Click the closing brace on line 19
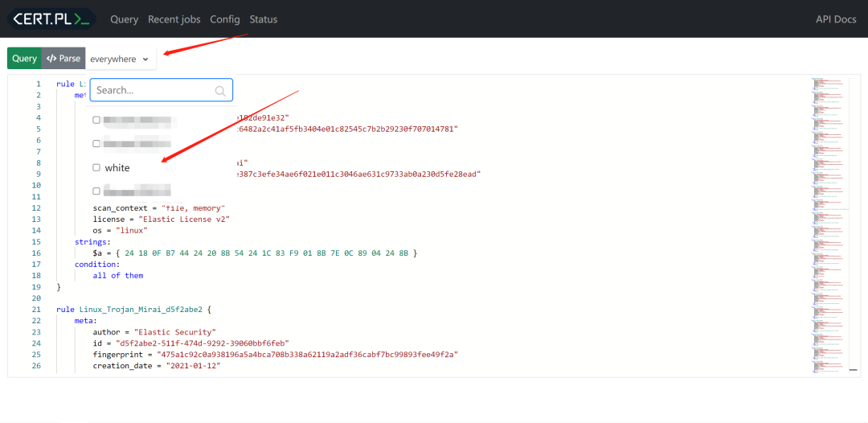Viewport: 868px width, 423px height. tap(58, 287)
